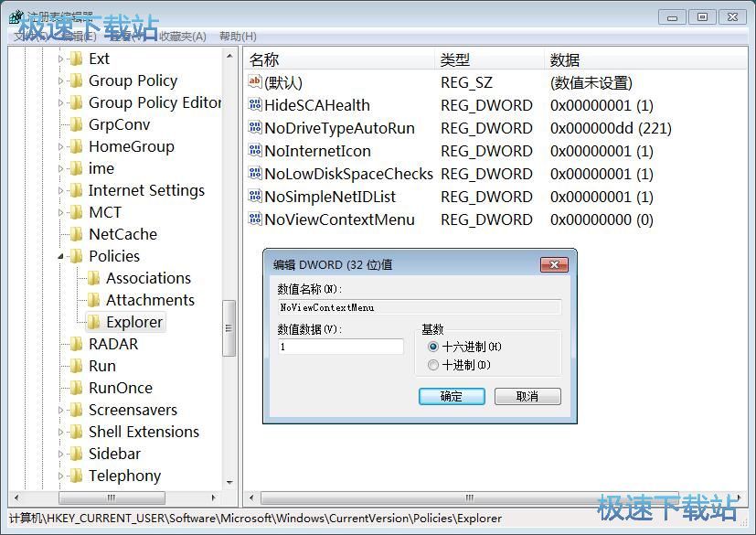
Task: Close the Edit DWORD dialog
Action: [554, 264]
